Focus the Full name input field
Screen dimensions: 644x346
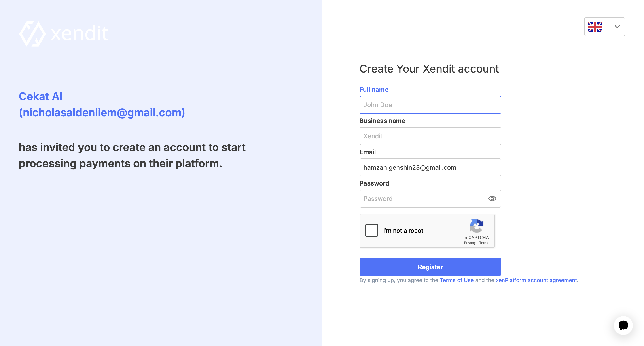coord(430,105)
